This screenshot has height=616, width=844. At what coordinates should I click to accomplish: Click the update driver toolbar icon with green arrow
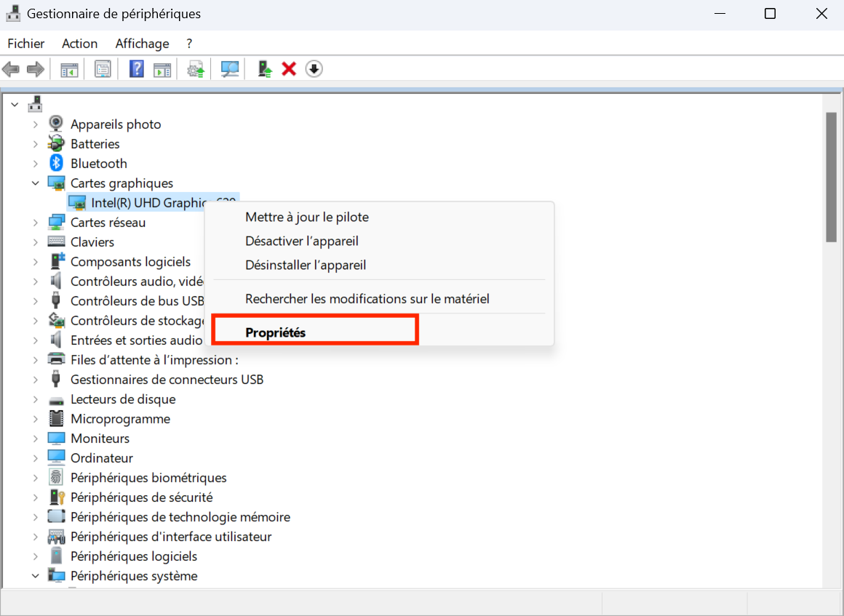pyautogui.click(x=265, y=69)
